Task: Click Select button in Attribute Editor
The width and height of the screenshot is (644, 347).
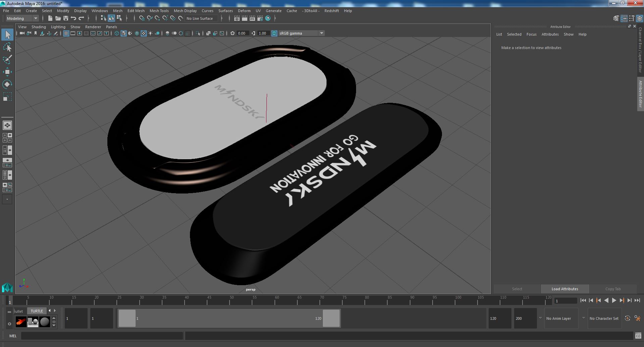Action: (x=517, y=289)
